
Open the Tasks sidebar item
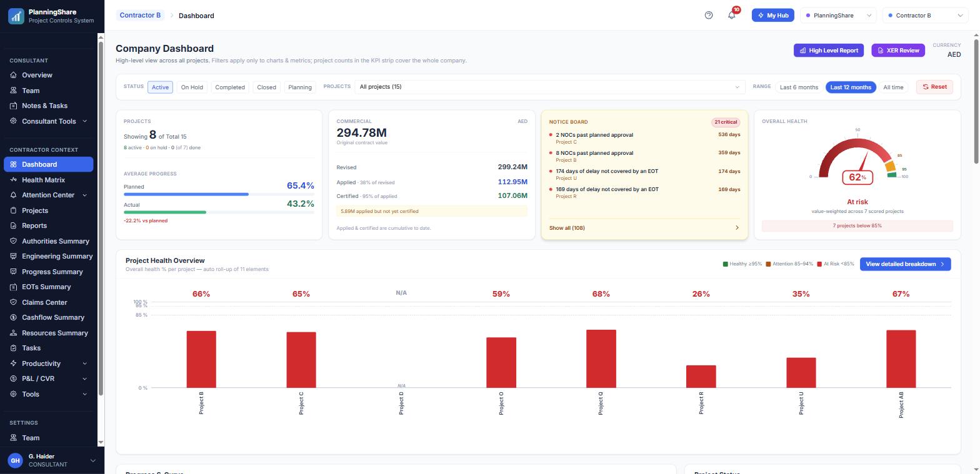[48, 348]
